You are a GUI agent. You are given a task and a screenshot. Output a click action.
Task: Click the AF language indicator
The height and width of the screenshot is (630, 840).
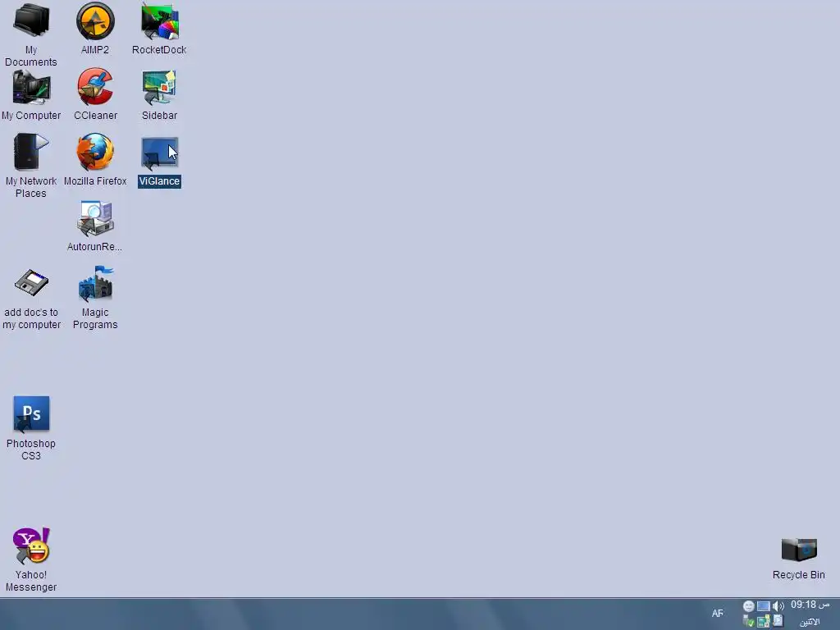(x=717, y=614)
